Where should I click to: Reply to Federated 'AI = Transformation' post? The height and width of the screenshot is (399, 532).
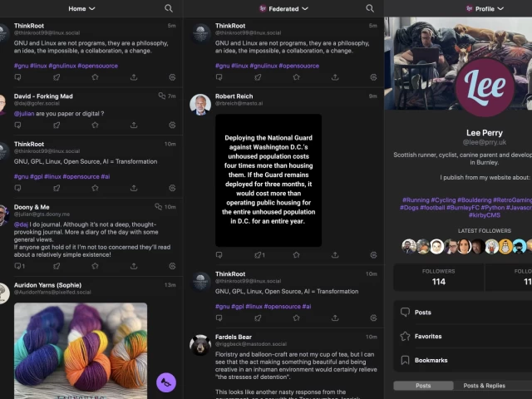219,318
